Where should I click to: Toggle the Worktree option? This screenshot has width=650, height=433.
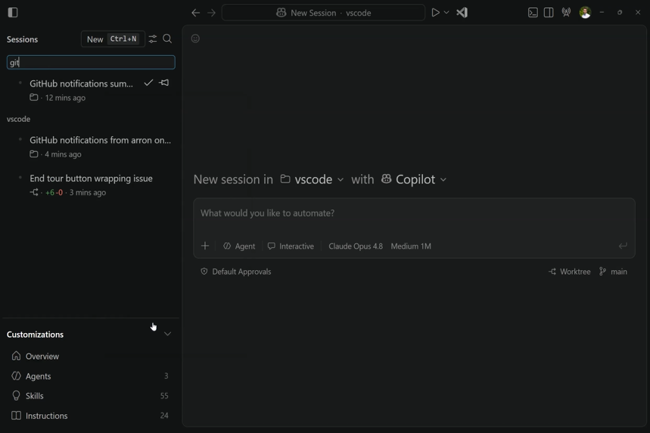point(570,272)
